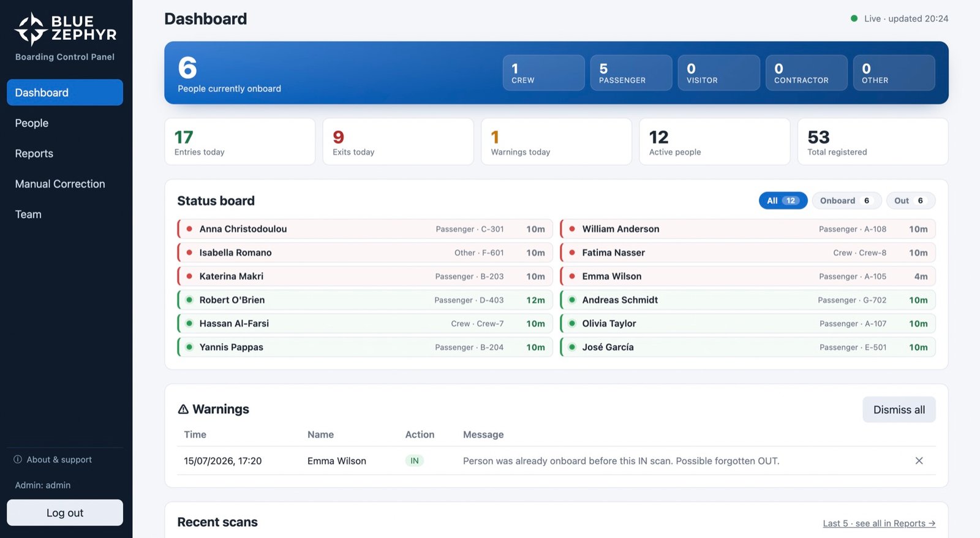Click the Time column header
This screenshot has height=538, width=980.
coord(195,434)
